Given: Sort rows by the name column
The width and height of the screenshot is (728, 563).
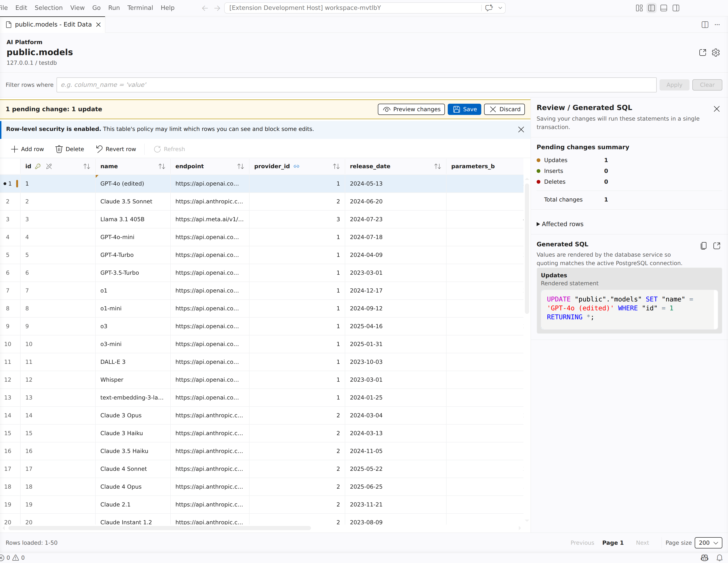Looking at the screenshot, I should coord(162,166).
